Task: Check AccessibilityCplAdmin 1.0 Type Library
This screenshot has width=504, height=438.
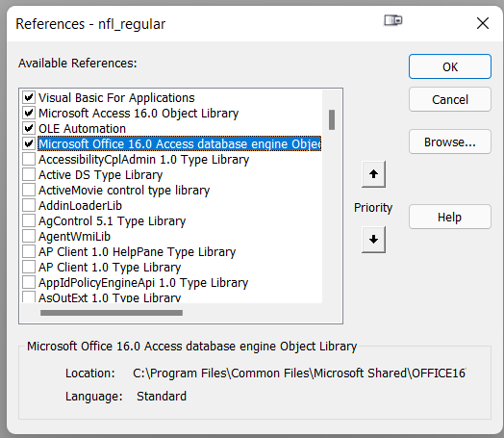Action: click(29, 159)
